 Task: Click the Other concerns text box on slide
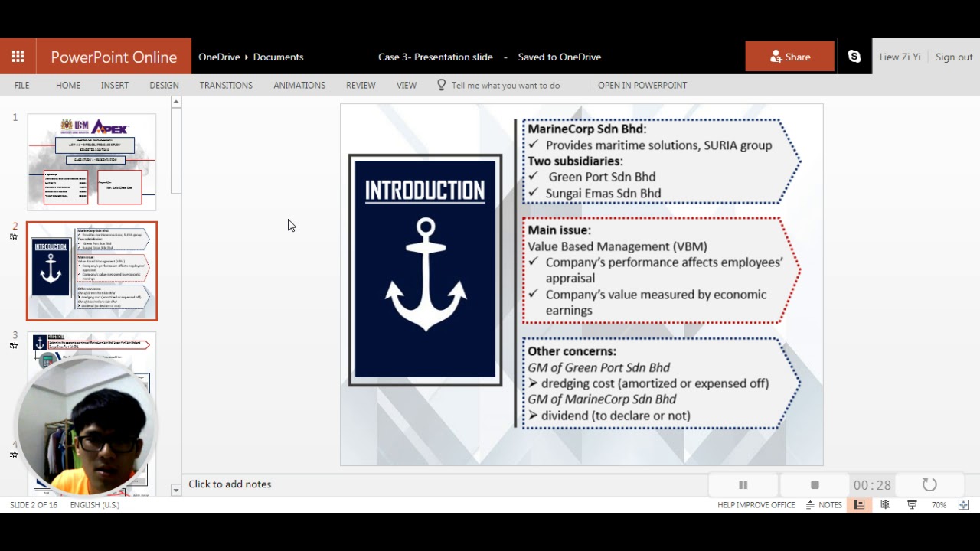point(661,383)
